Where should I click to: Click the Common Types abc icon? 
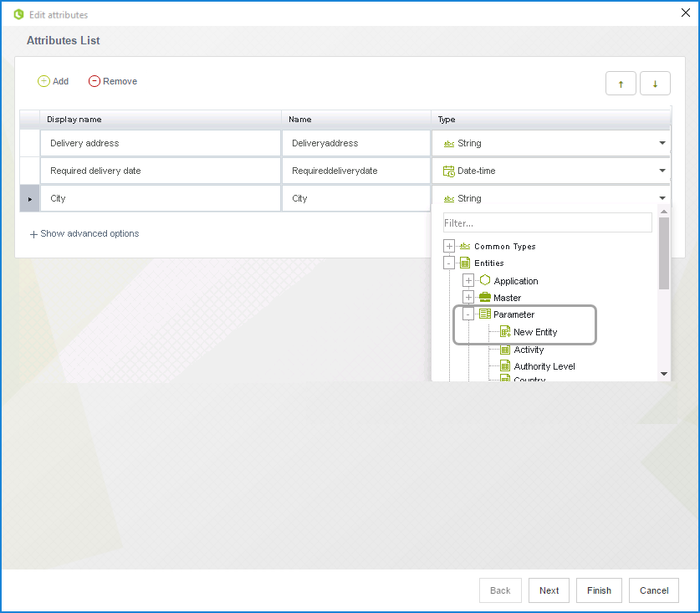click(465, 246)
